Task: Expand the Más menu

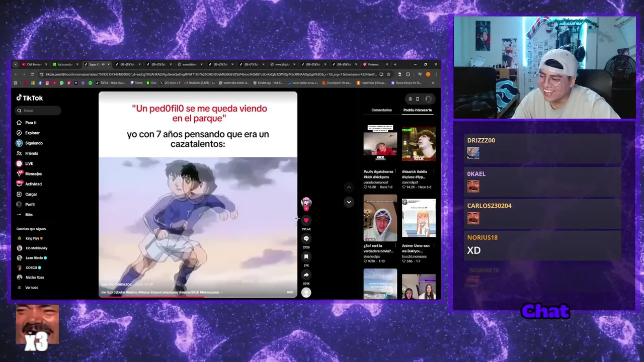Action: (x=25, y=215)
